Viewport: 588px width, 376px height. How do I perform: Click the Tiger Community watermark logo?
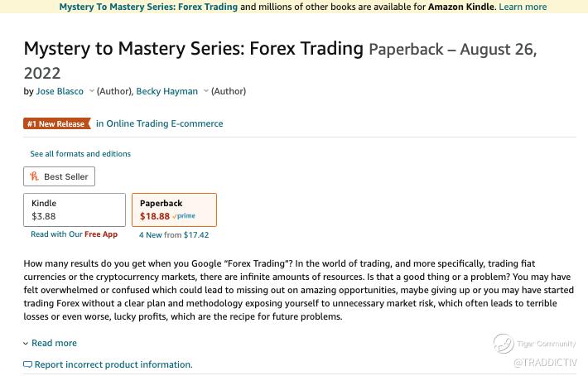point(504,343)
